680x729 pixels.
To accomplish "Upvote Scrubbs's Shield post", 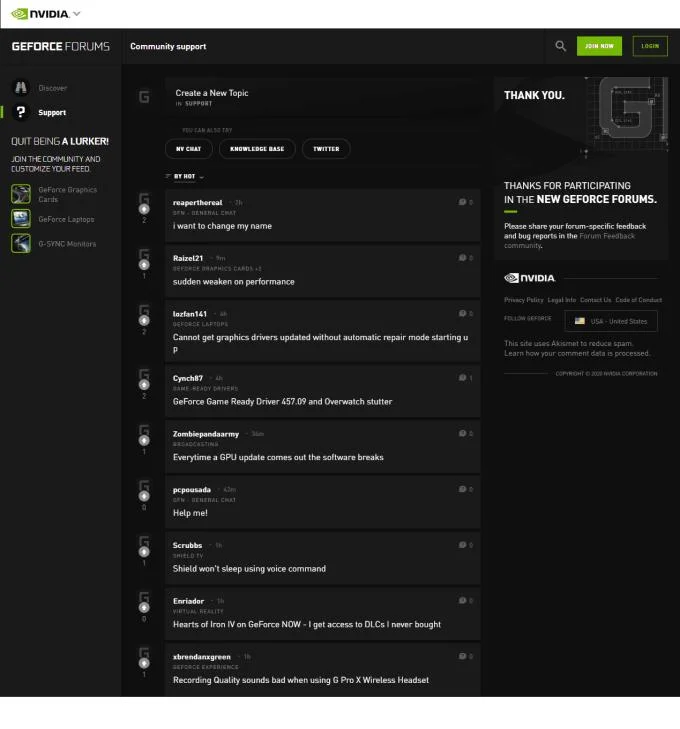I will [x=144, y=552].
